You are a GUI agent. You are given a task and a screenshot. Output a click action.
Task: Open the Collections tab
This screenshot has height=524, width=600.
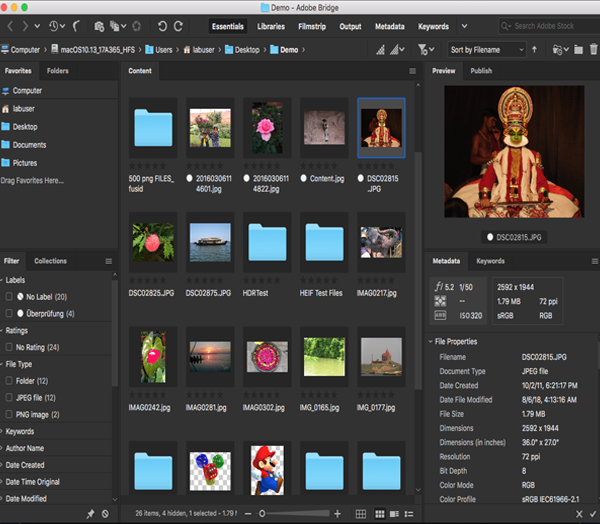[x=50, y=261]
